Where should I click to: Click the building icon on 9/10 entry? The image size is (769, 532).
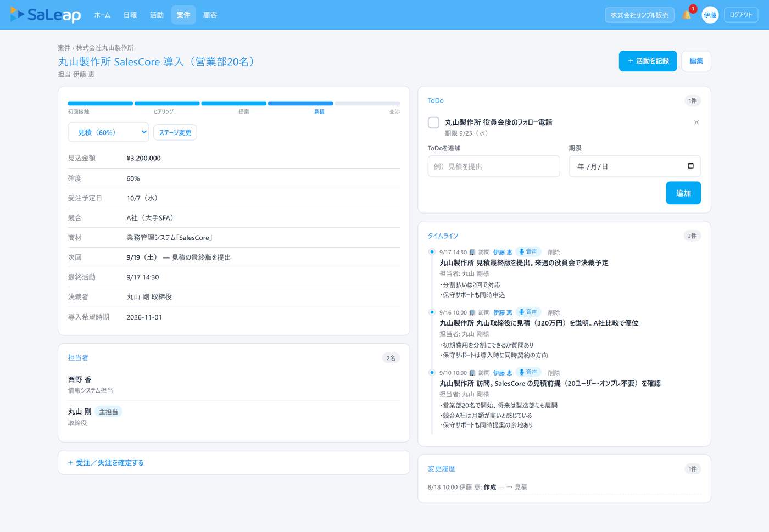(472, 373)
